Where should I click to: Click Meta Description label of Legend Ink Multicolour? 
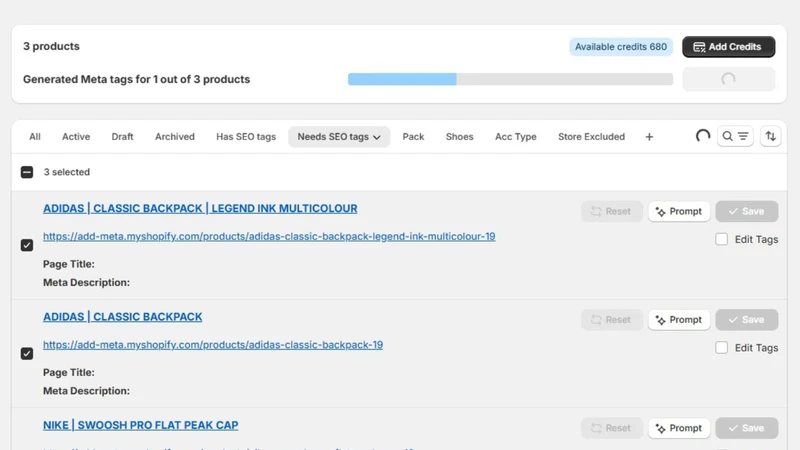86,282
